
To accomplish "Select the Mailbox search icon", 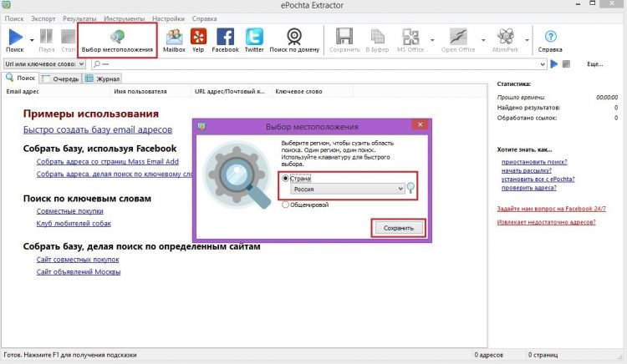I will pyautogui.click(x=174, y=37).
